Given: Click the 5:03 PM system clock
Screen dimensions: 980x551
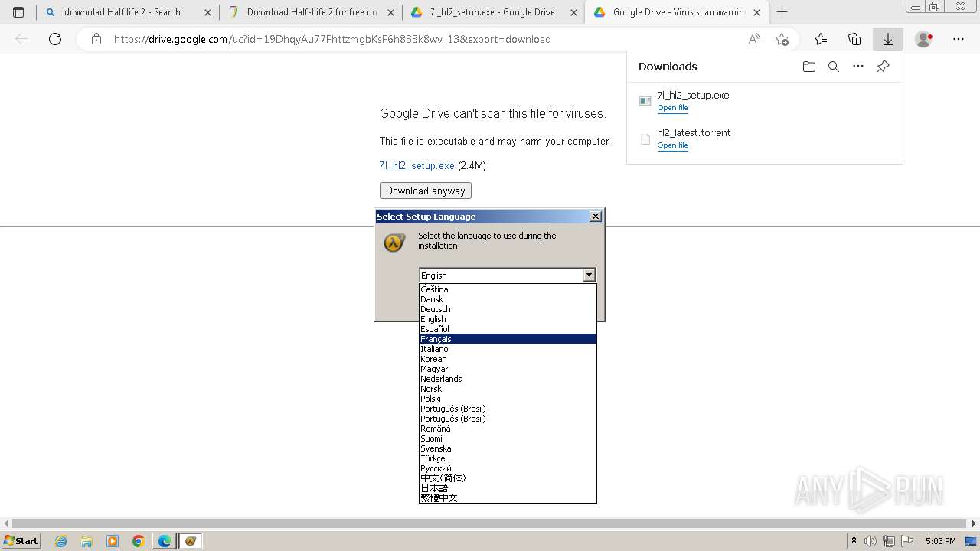Looking at the screenshot, I should click(941, 541).
